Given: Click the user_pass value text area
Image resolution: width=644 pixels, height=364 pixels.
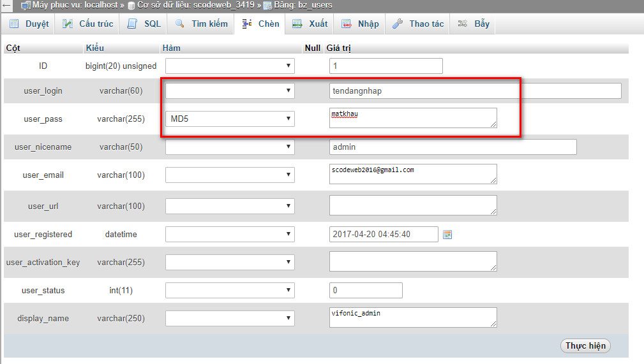Looking at the screenshot, I should [x=412, y=118].
